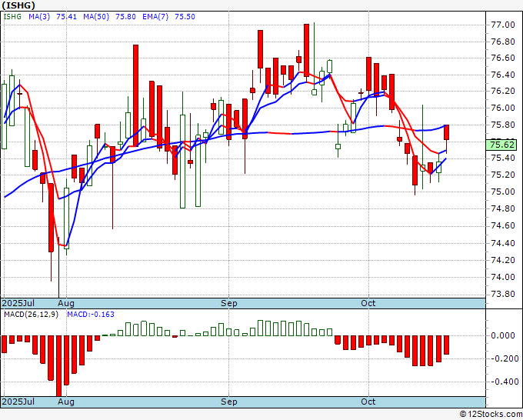
Task: Click the 75.40 price axis label
Action: point(503,158)
